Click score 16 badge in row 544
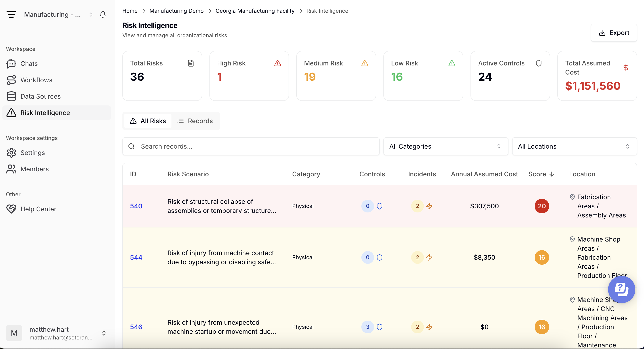Image resolution: width=644 pixels, height=349 pixels. (542, 258)
